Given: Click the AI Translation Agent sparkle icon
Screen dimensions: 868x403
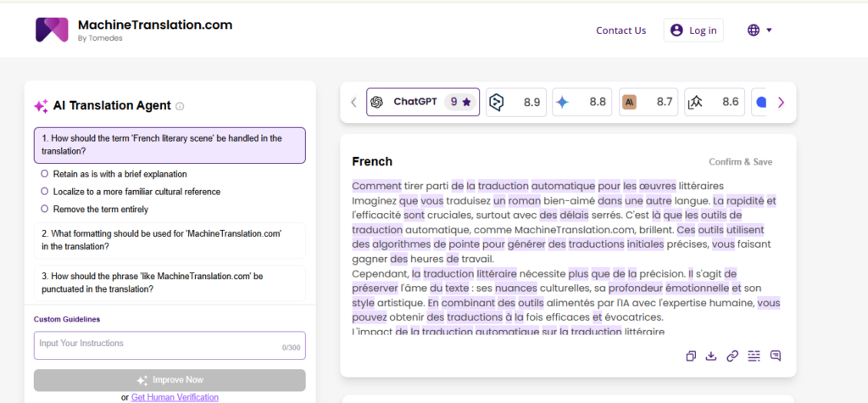Looking at the screenshot, I should click(41, 106).
